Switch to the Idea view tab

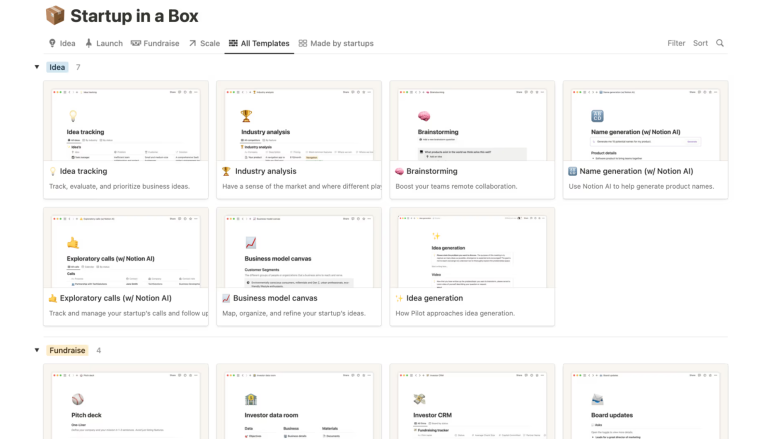coord(62,43)
